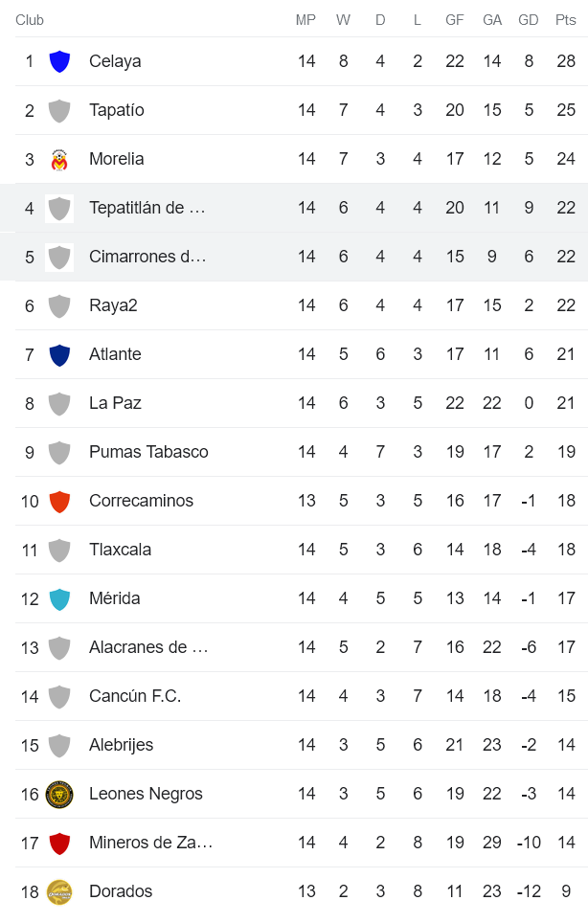Open the Cimarrones team name link
The image size is (588, 923).
[147, 257]
